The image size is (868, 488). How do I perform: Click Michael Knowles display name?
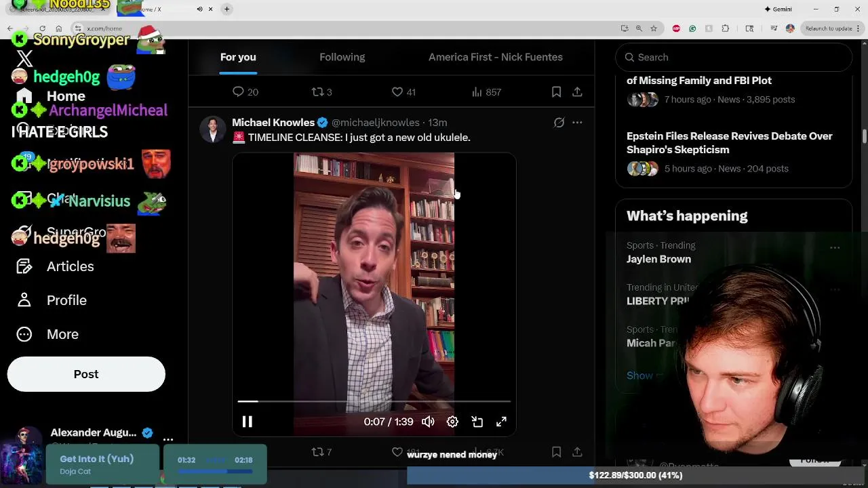click(273, 123)
